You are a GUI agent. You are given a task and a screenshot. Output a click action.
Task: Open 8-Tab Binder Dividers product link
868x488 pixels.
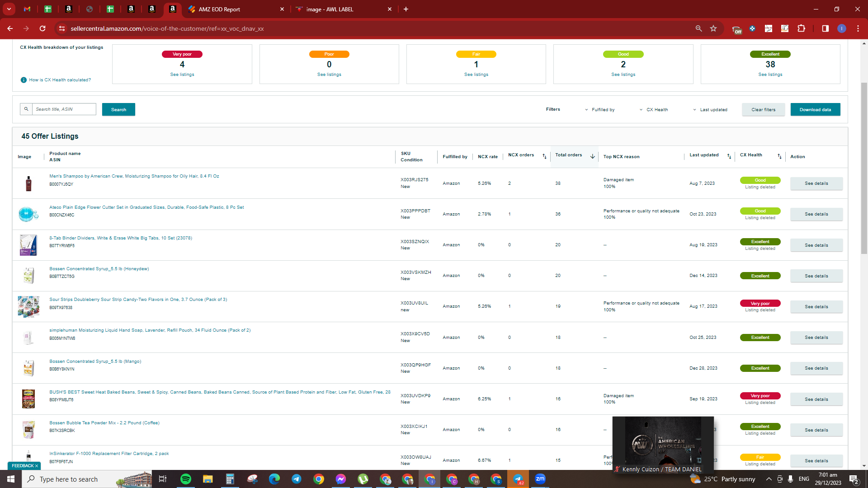(x=121, y=238)
